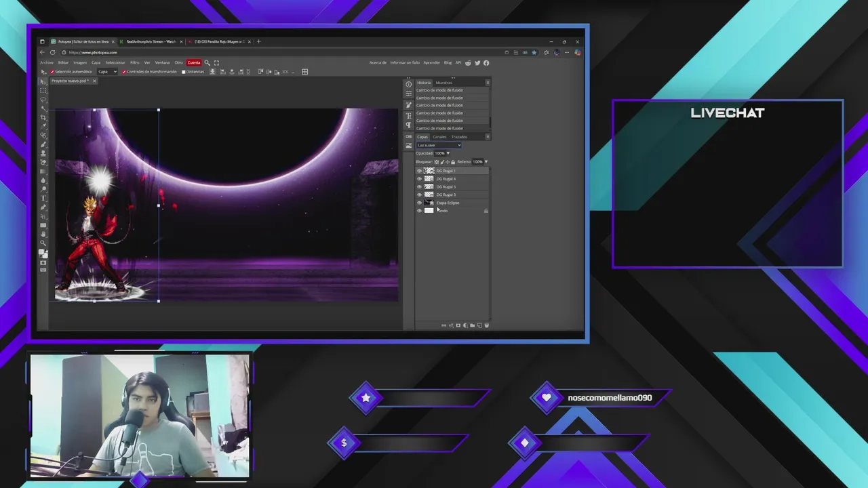This screenshot has width=868, height=488.
Task: Open the Opacidad slider arrow
Action: [448, 153]
